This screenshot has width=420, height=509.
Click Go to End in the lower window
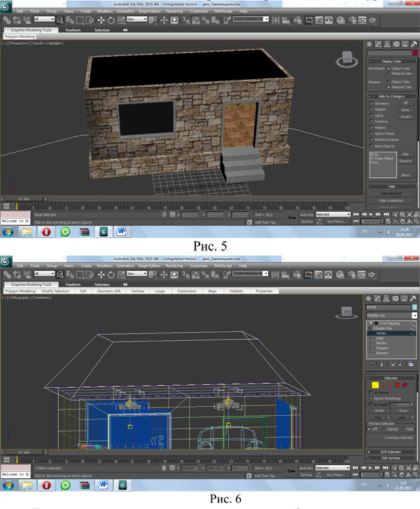click(x=386, y=468)
